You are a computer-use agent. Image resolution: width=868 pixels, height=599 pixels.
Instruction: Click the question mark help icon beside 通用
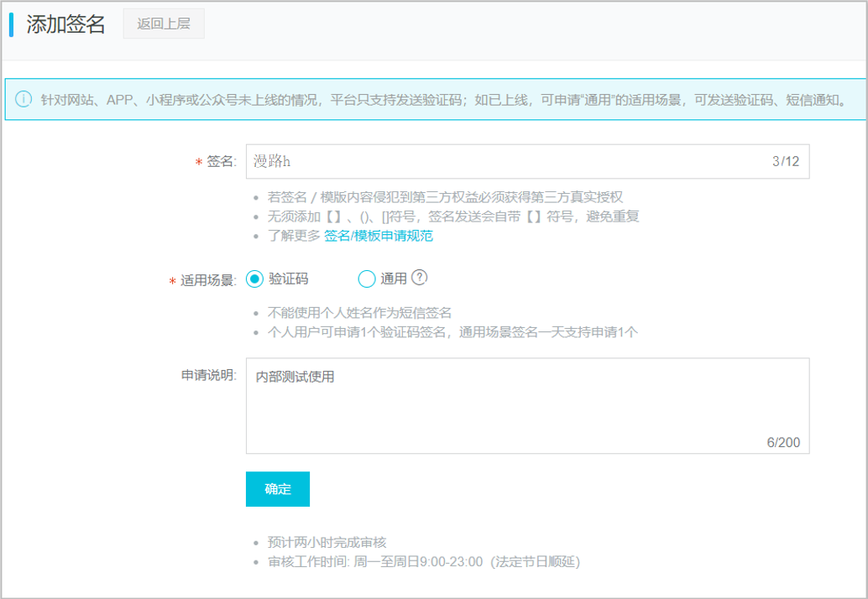coord(420,277)
